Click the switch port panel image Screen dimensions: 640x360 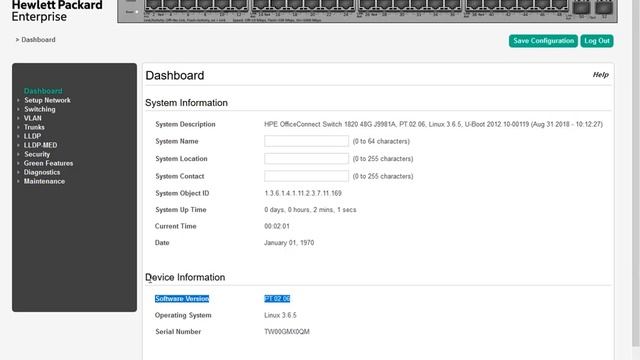tap(367, 11)
